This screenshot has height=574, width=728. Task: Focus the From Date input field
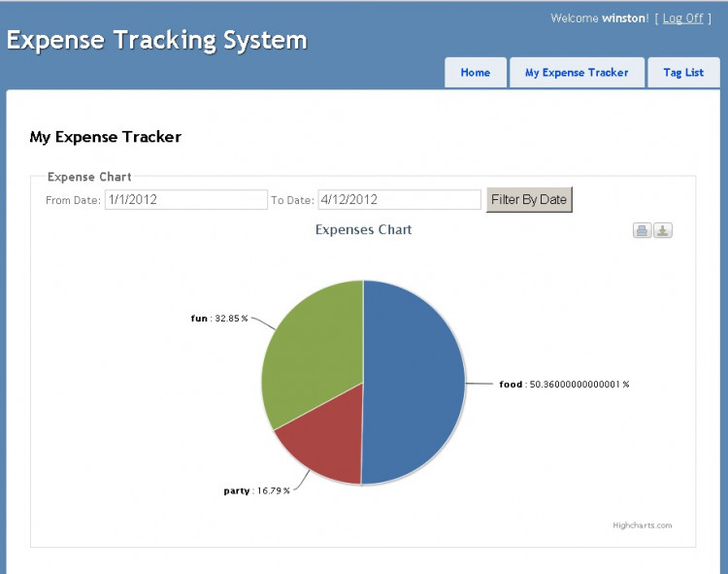(185, 199)
